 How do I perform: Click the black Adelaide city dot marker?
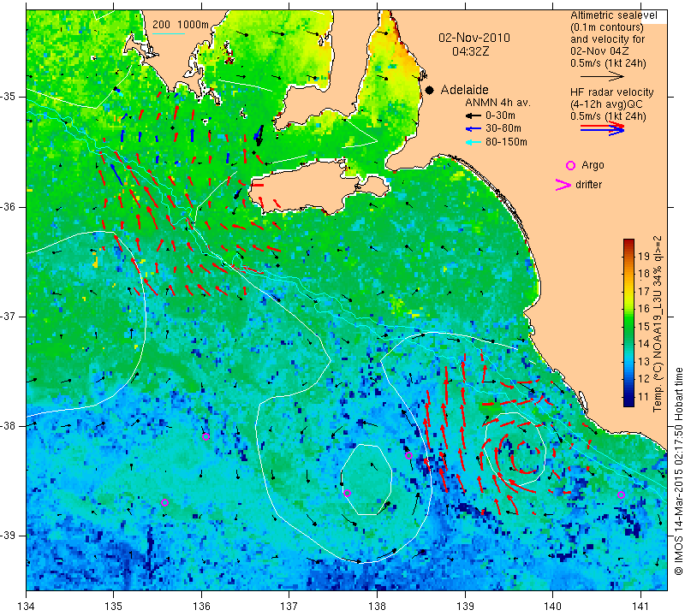point(430,91)
